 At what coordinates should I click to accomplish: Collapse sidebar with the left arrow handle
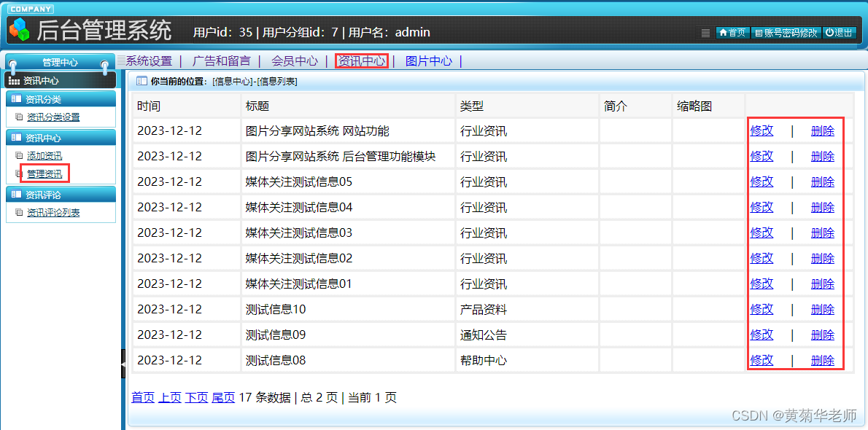(x=123, y=364)
